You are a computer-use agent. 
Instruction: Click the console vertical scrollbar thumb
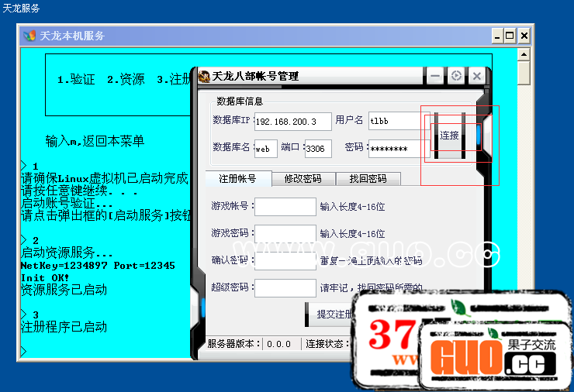pos(524,73)
